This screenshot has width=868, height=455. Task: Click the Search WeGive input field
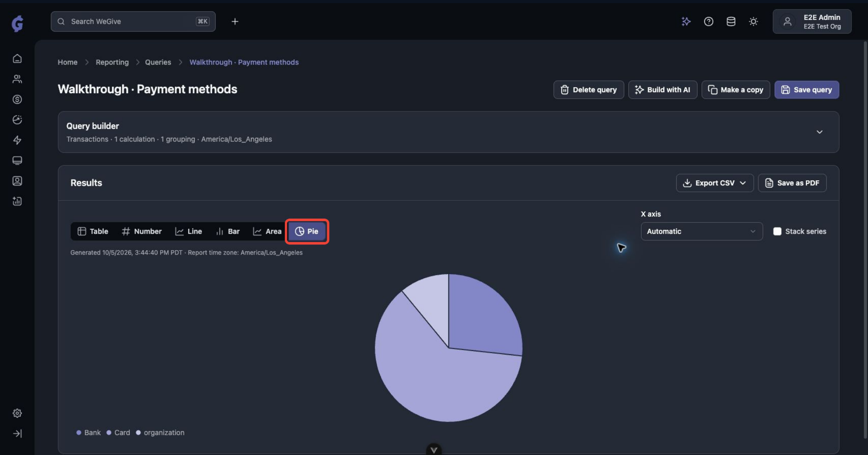[133, 21]
